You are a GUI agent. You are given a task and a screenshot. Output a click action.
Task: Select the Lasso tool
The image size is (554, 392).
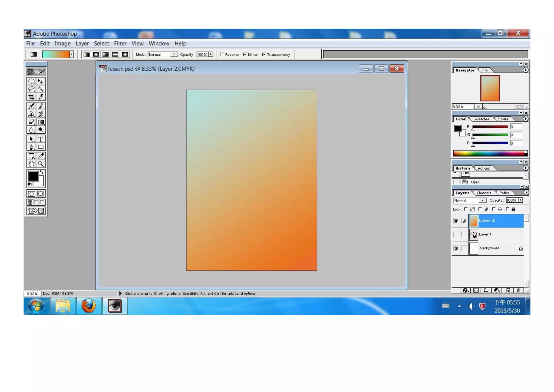31,89
